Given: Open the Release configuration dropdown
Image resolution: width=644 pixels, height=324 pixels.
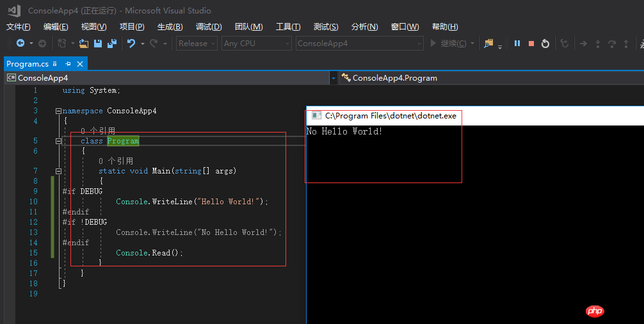Looking at the screenshot, I should tap(197, 43).
